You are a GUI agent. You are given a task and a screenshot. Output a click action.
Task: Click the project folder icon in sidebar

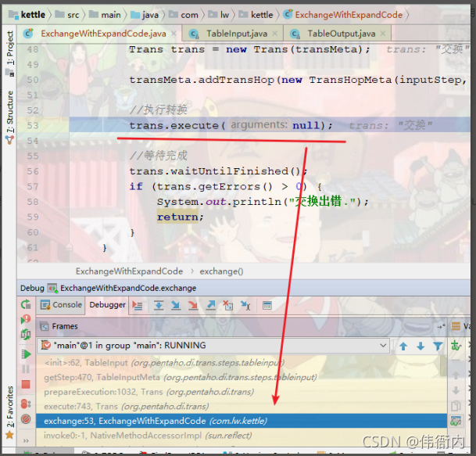(x=9, y=73)
